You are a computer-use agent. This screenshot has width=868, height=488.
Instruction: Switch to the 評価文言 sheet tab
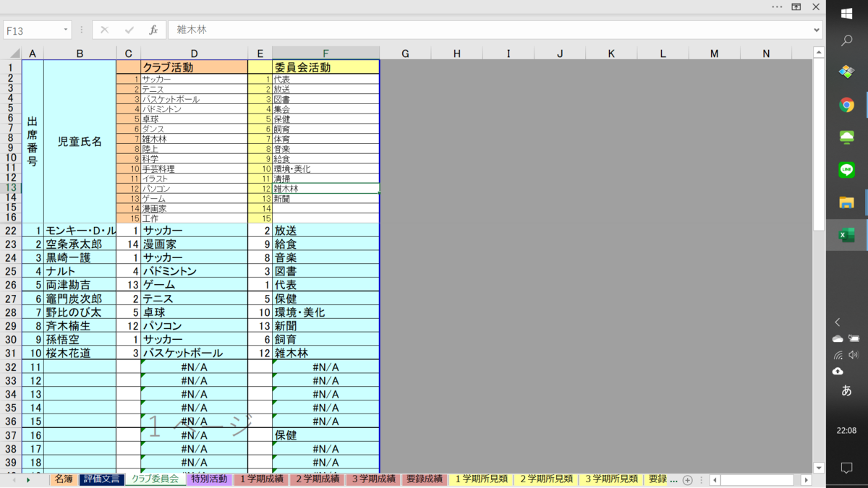point(101,479)
